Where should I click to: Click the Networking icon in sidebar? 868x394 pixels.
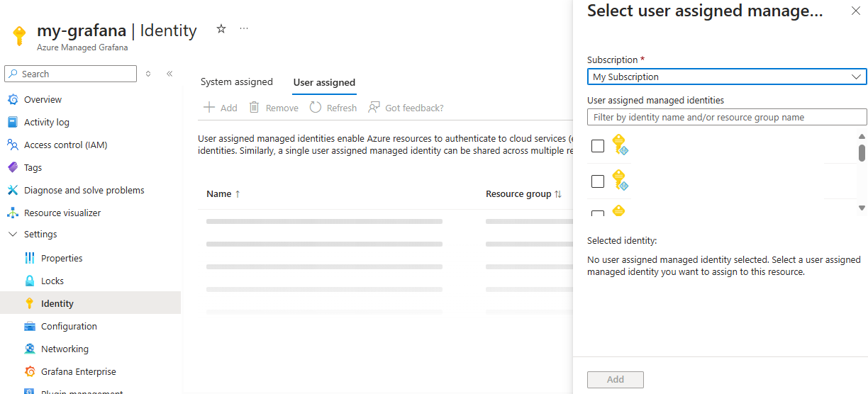[30, 349]
